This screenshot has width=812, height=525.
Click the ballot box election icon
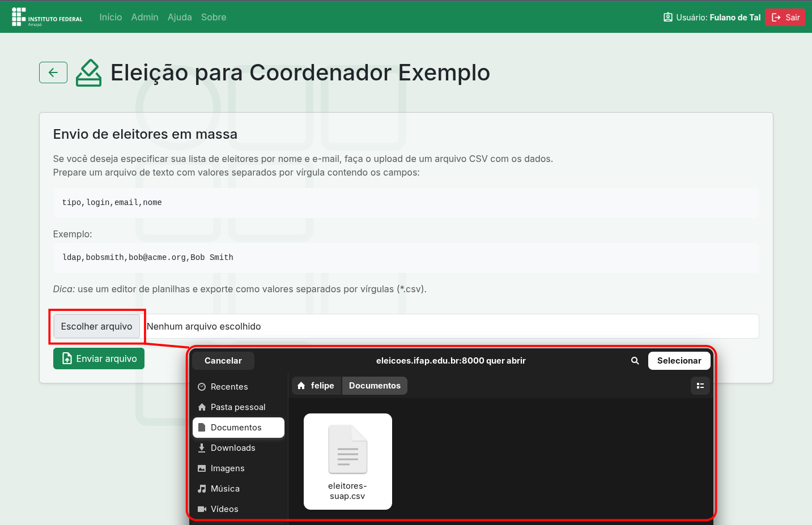point(89,72)
